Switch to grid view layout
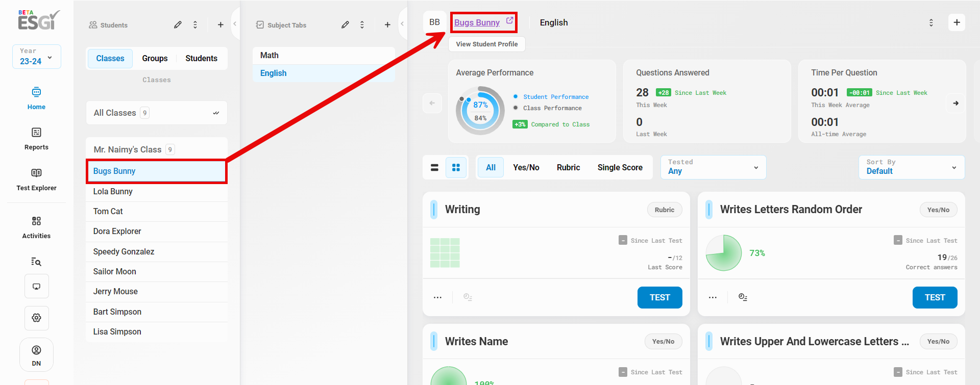The width and height of the screenshot is (980, 385). point(456,167)
